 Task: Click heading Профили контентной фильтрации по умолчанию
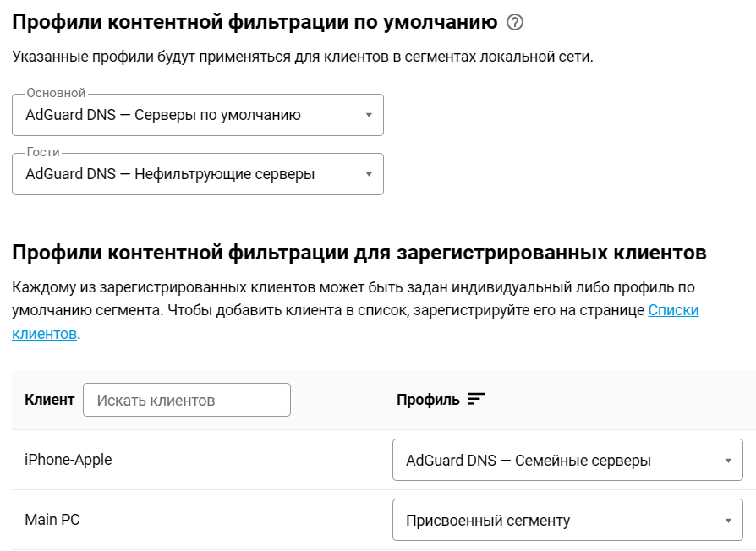pos(255,22)
